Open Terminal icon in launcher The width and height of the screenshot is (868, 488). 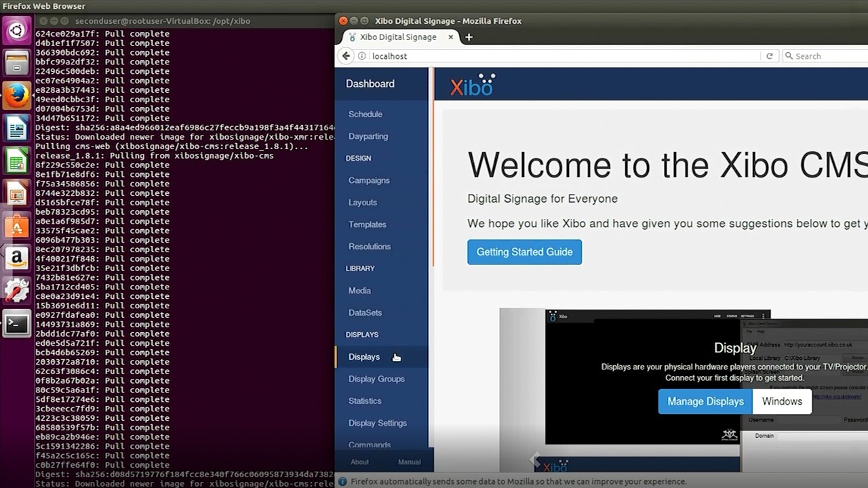[17, 323]
